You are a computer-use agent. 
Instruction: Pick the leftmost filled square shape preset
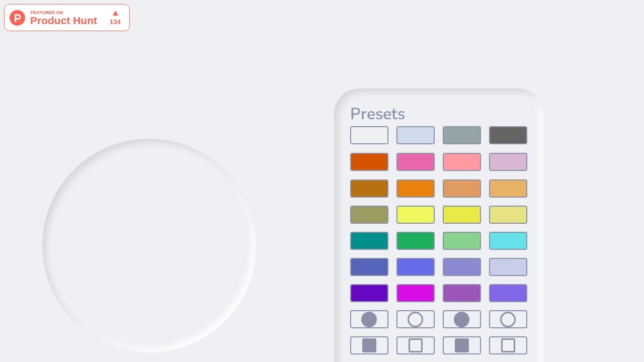[369, 345]
